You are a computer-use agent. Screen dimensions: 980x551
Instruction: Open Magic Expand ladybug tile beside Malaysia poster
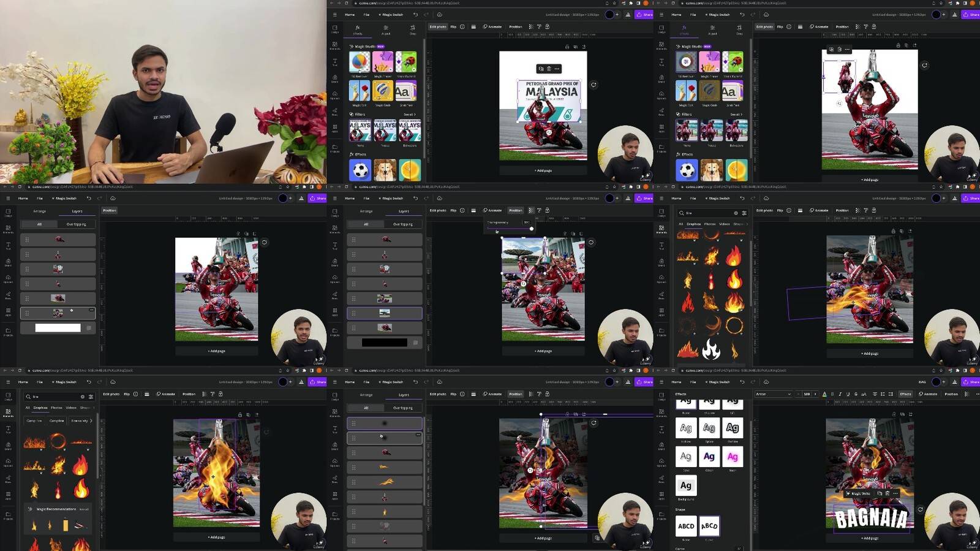click(406, 62)
